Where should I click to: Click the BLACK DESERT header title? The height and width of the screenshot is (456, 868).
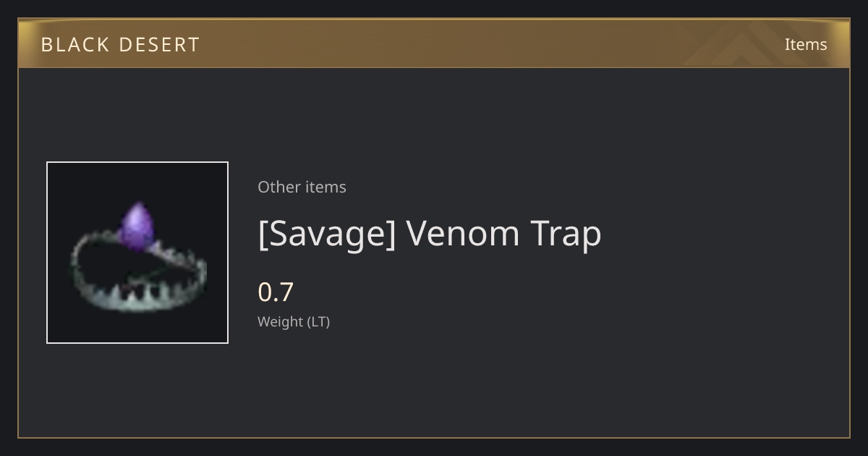pos(120,45)
